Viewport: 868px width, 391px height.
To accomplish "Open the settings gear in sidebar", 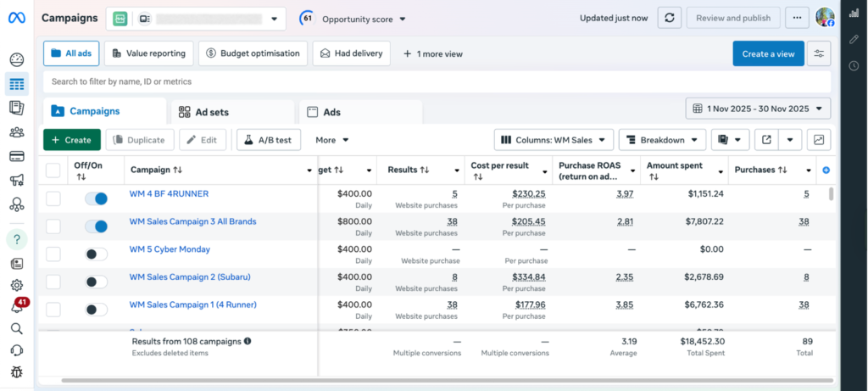I will [x=16, y=285].
